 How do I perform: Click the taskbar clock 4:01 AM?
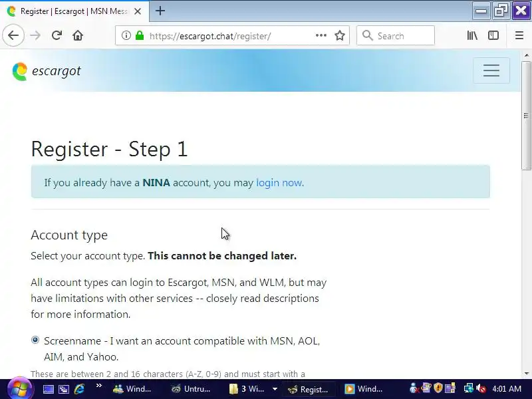coord(507,389)
